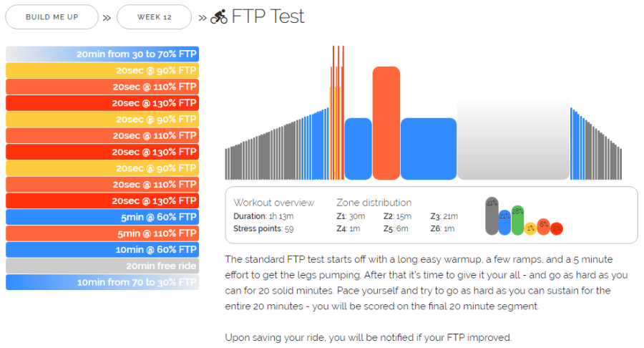Click the blue 21% zone bar
Screen dimensions: 644x348
504,223
